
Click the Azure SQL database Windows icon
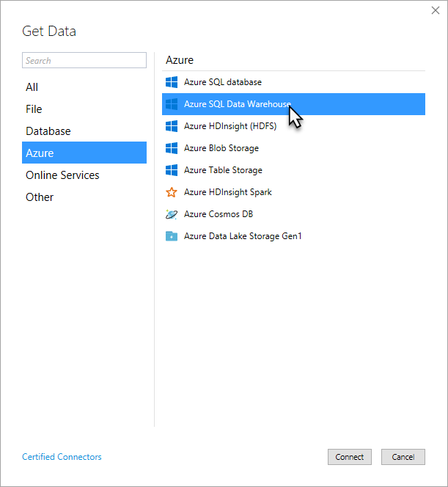(172, 82)
